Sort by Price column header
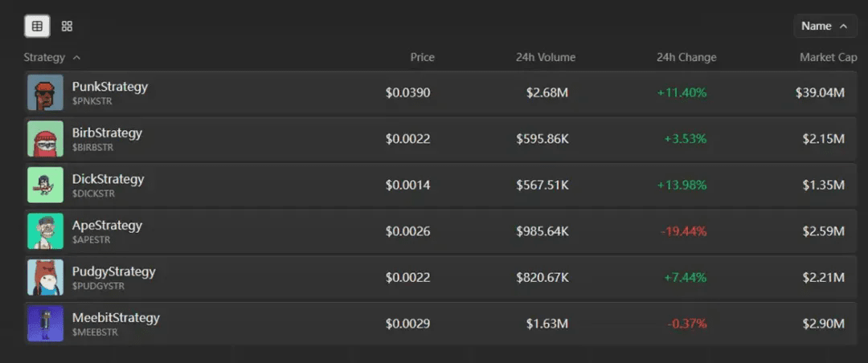This screenshot has width=868, height=363. pyautogui.click(x=422, y=58)
